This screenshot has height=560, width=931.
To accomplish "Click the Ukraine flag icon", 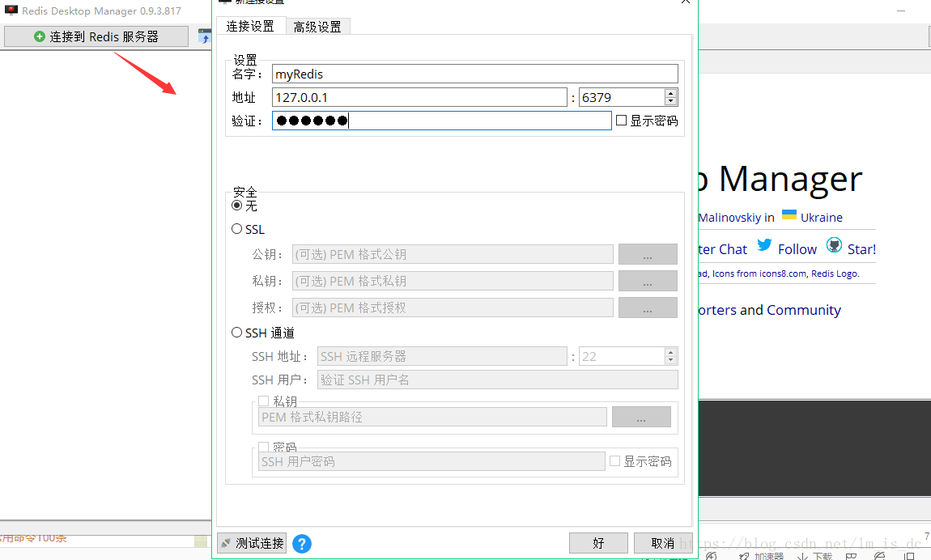I will (x=789, y=214).
